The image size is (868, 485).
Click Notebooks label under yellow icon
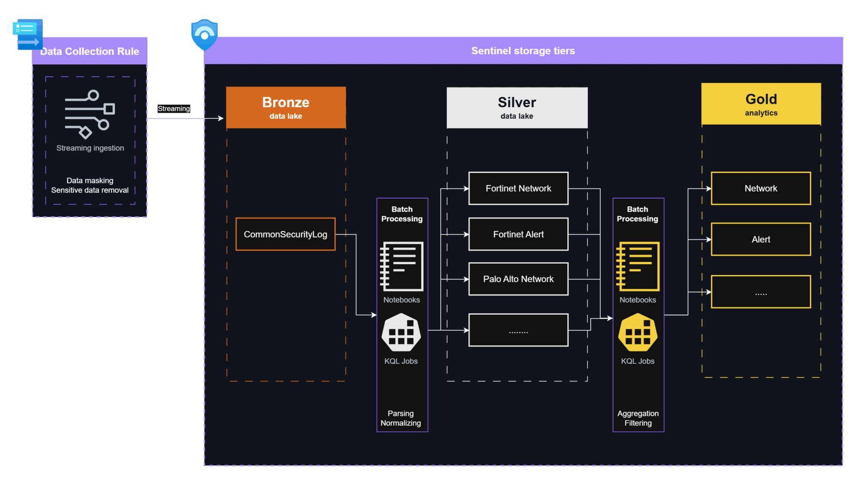[637, 300]
